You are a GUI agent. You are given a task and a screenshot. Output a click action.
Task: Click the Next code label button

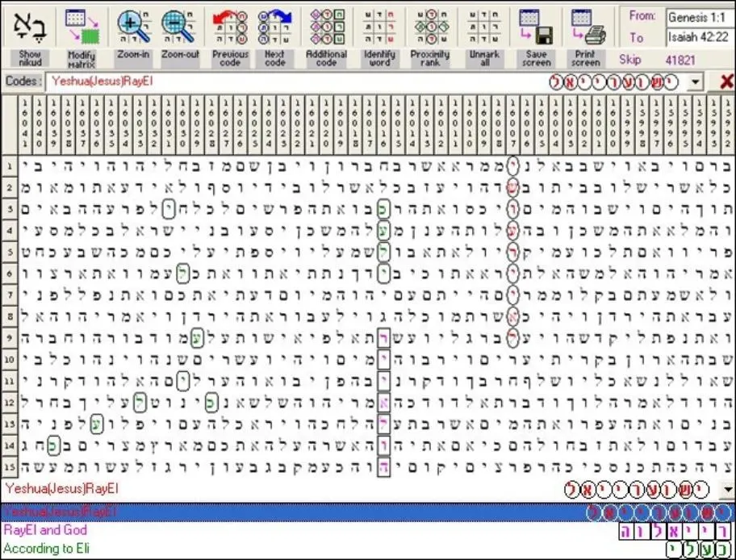pyautogui.click(x=274, y=59)
